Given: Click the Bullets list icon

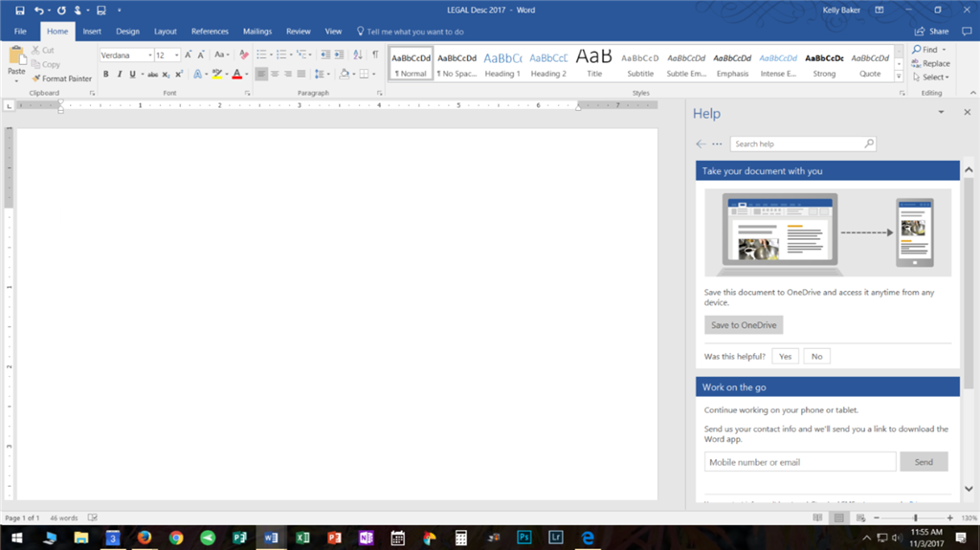Looking at the screenshot, I should (x=261, y=55).
